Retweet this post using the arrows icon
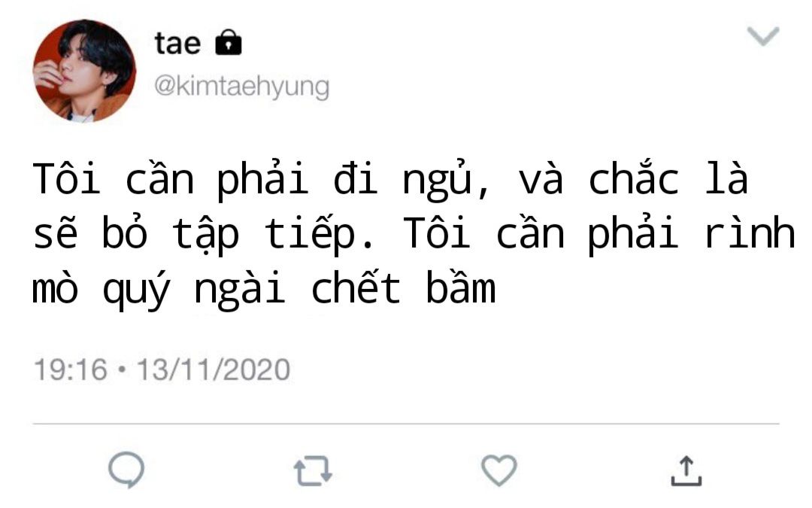 pyautogui.click(x=313, y=470)
